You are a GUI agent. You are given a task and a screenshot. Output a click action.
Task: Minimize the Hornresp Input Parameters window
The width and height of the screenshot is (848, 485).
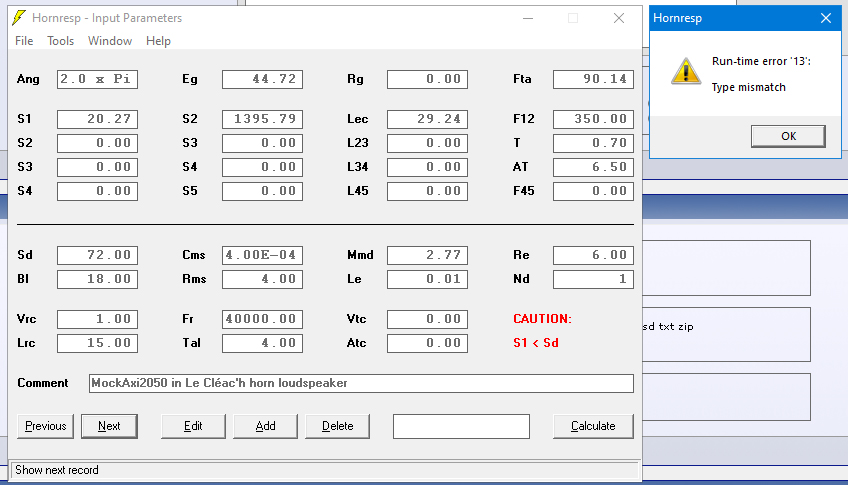click(x=528, y=18)
